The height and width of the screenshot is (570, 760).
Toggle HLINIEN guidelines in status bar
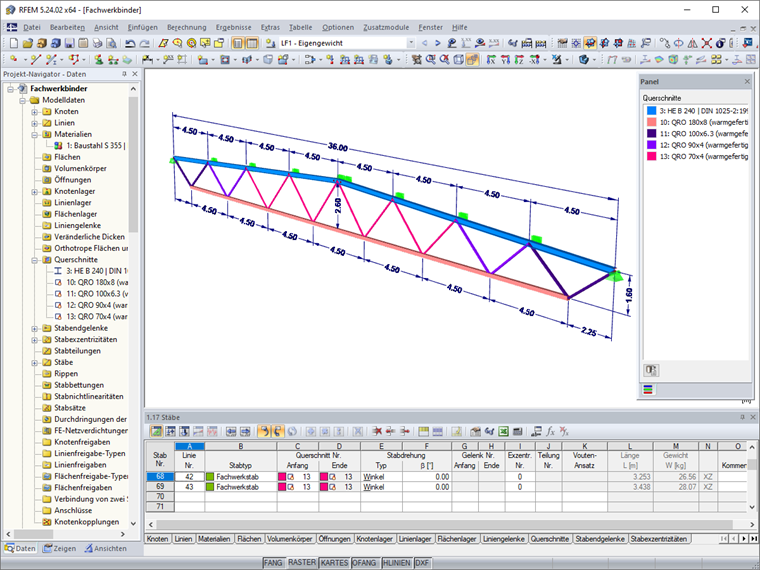pos(396,563)
